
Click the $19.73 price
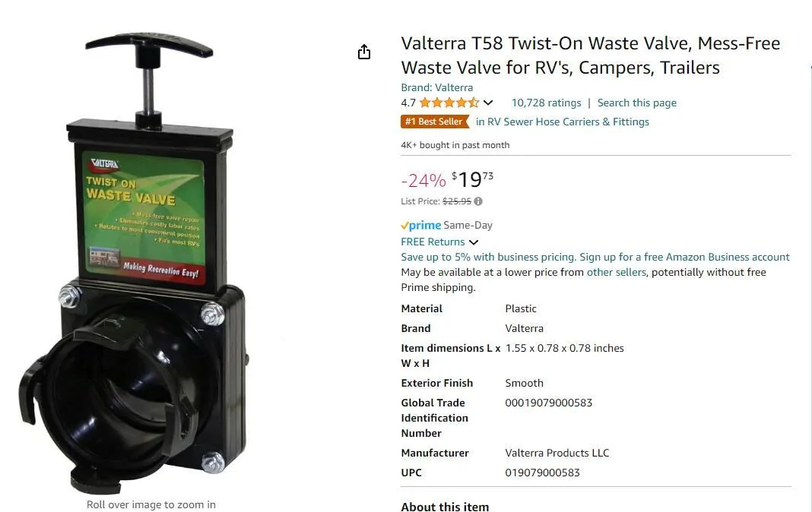click(x=472, y=179)
